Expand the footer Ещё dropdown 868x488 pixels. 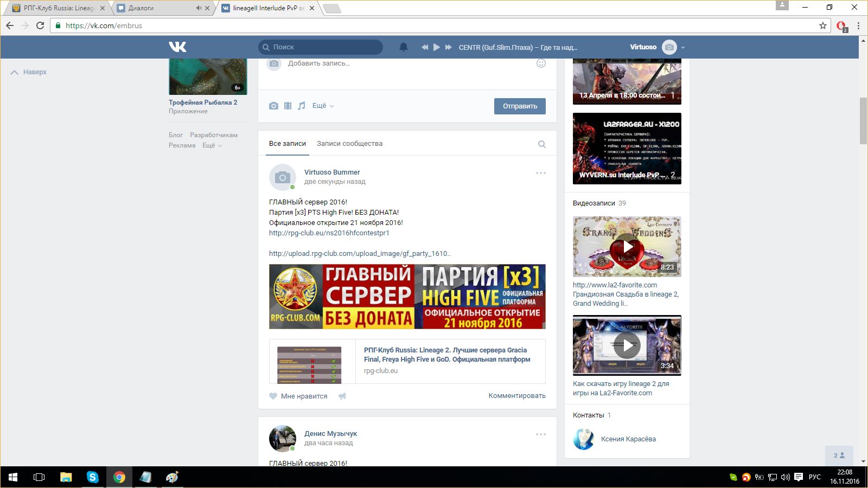(x=212, y=145)
